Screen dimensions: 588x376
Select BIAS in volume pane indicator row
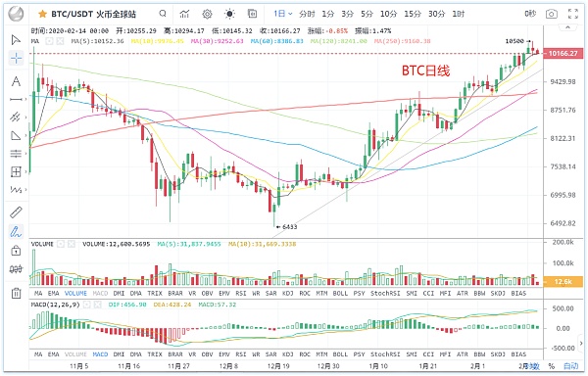pos(518,293)
